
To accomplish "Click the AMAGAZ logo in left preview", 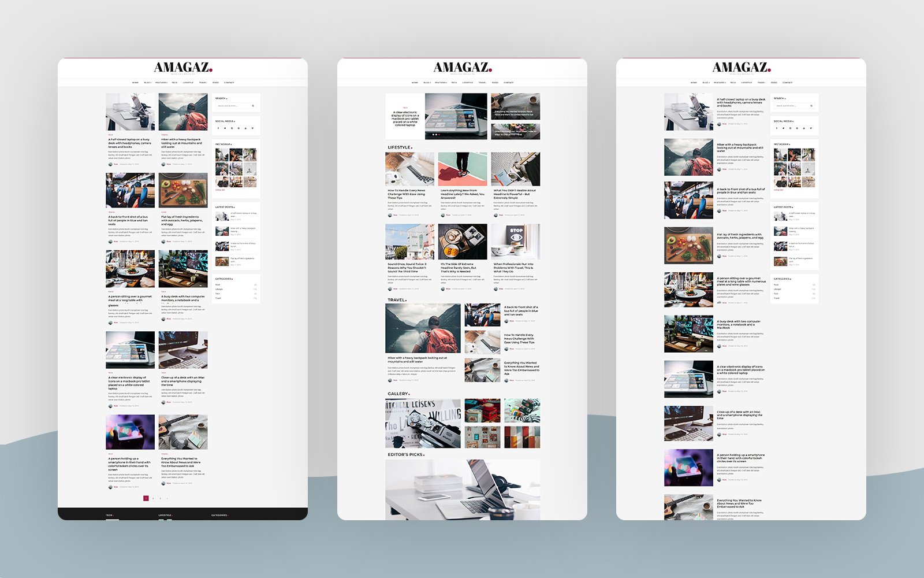I will tap(183, 68).
